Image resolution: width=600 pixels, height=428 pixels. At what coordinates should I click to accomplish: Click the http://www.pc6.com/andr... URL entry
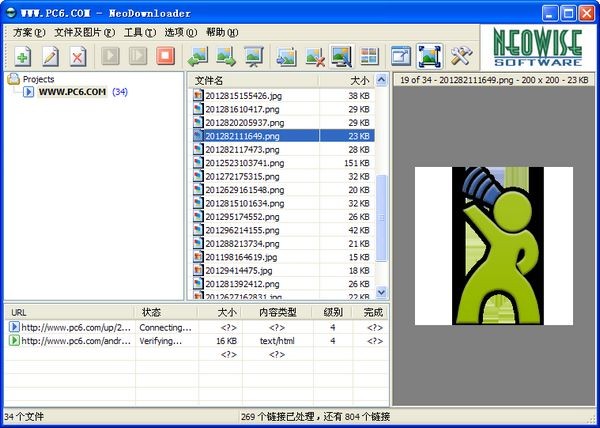(76, 341)
